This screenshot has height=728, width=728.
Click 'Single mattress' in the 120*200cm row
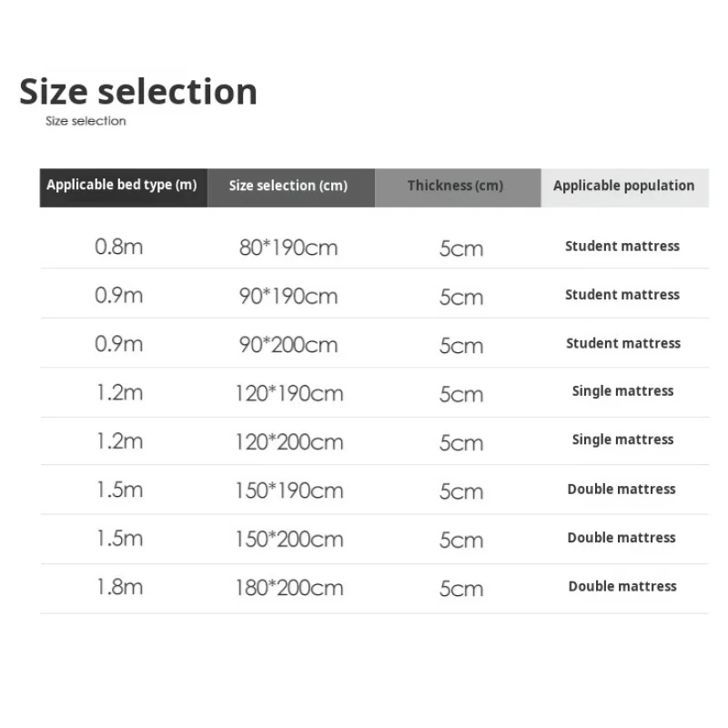[622, 440]
